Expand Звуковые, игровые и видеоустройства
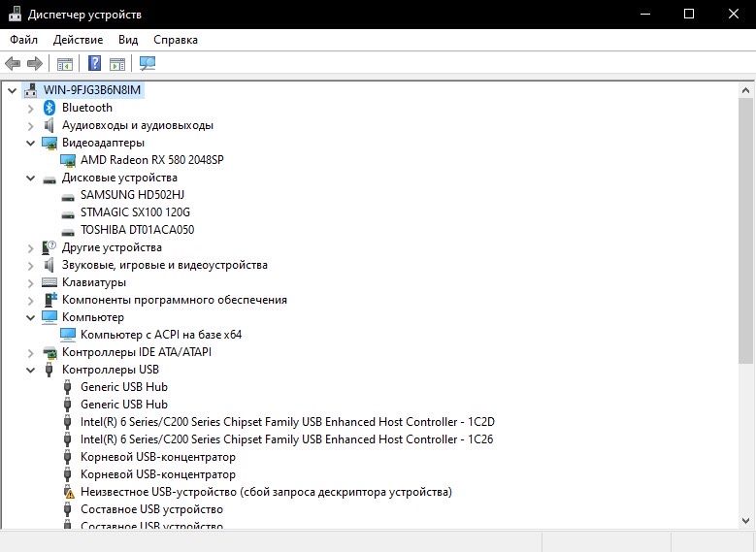 click(31, 266)
